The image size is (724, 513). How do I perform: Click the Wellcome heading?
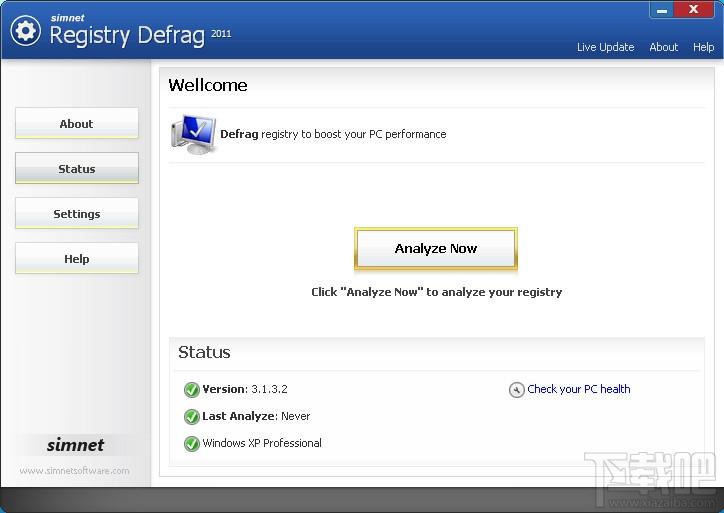[x=208, y=85]
